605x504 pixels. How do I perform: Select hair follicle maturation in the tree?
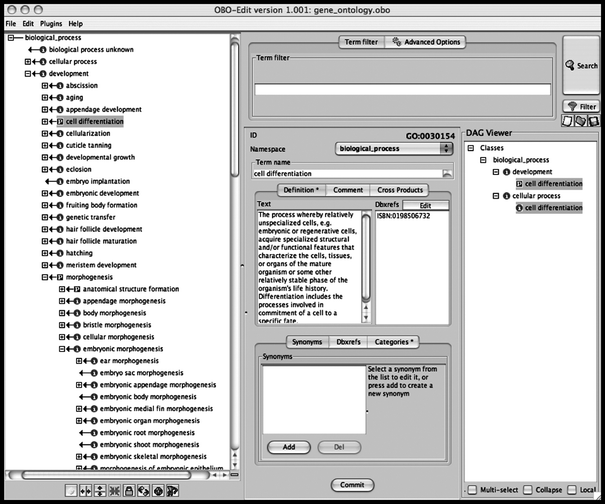click(101, 241)
